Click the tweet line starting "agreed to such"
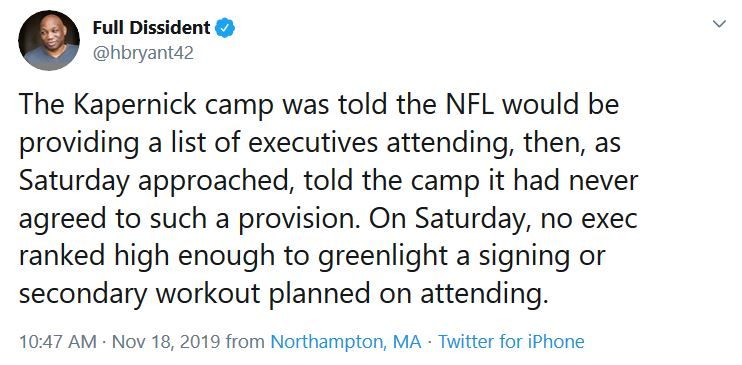Viewport: 742px width, 365px height. pos(328,219)
